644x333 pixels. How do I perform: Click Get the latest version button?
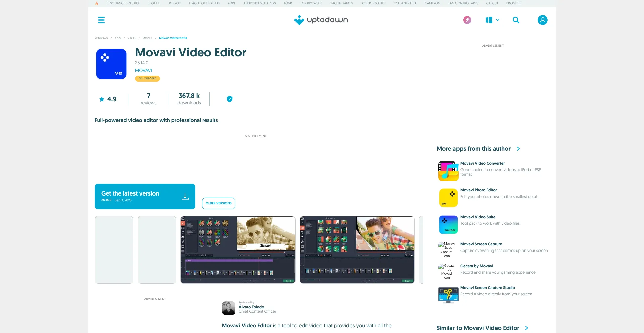[145, 197]
